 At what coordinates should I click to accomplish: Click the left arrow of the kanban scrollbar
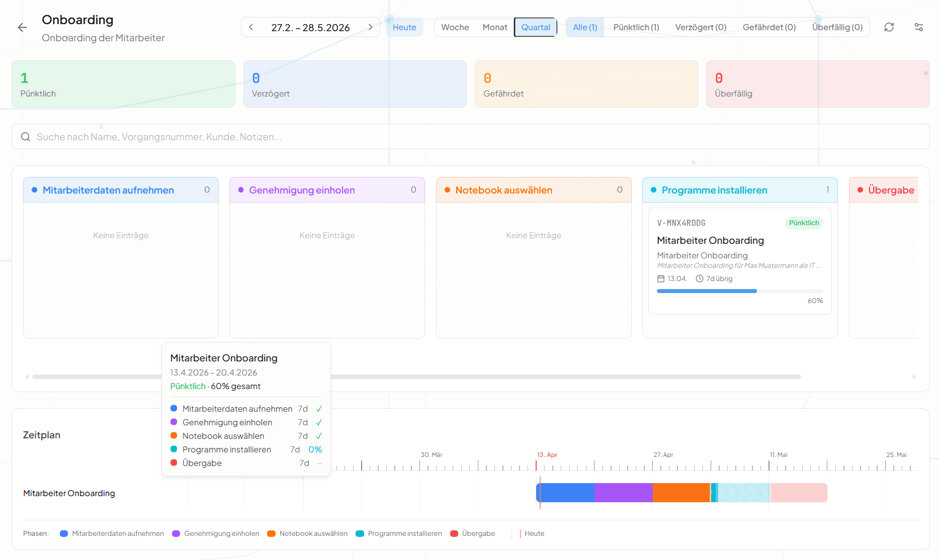28,376
